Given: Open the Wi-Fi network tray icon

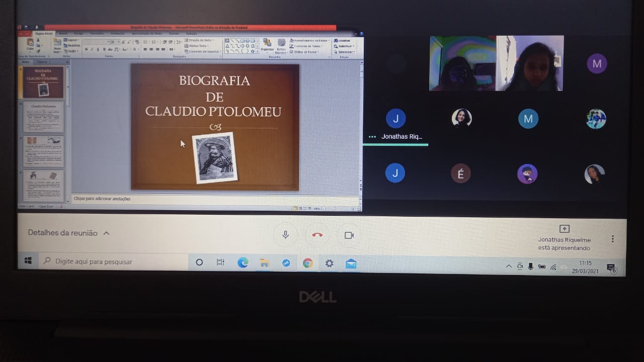Looking at the screenshot, I should click(x=553, y=267).
